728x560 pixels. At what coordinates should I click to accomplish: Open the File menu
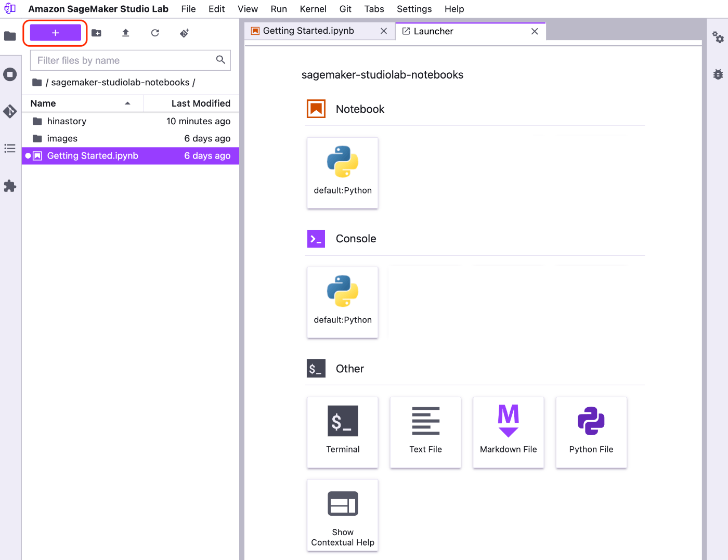[x=188, y=9]
